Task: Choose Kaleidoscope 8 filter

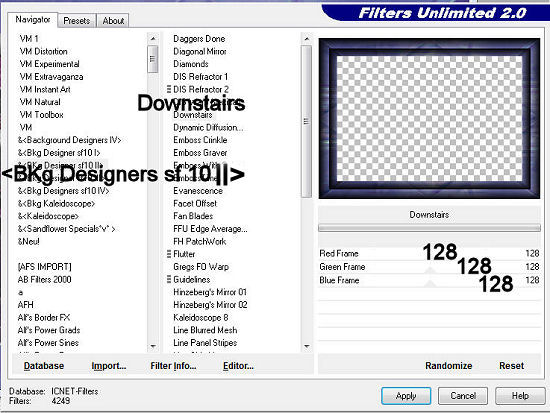Action: tap(201, 317)
